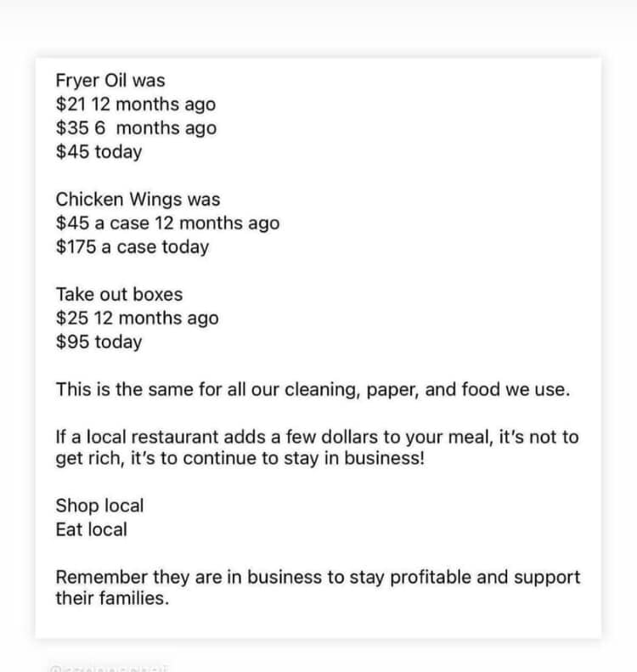The height and width of the screenshot is (672, 637).
Task: Select the '$45 today' fryer oil price
Action: tap(99, 152)
